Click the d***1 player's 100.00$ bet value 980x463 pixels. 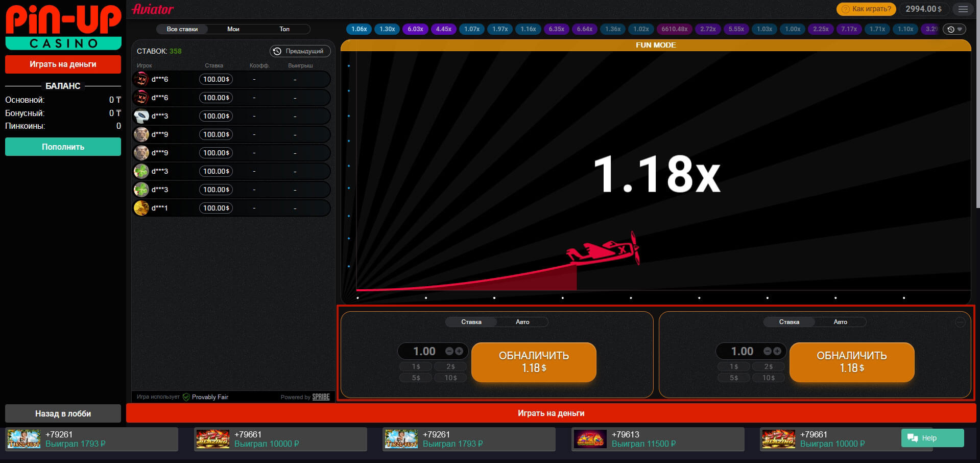click(x=216, y=208)
